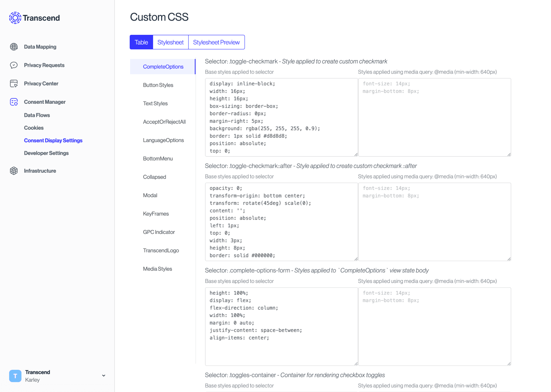
Task: Open Privacy Requests via its chat bubble icon
Action: [14, 65]
